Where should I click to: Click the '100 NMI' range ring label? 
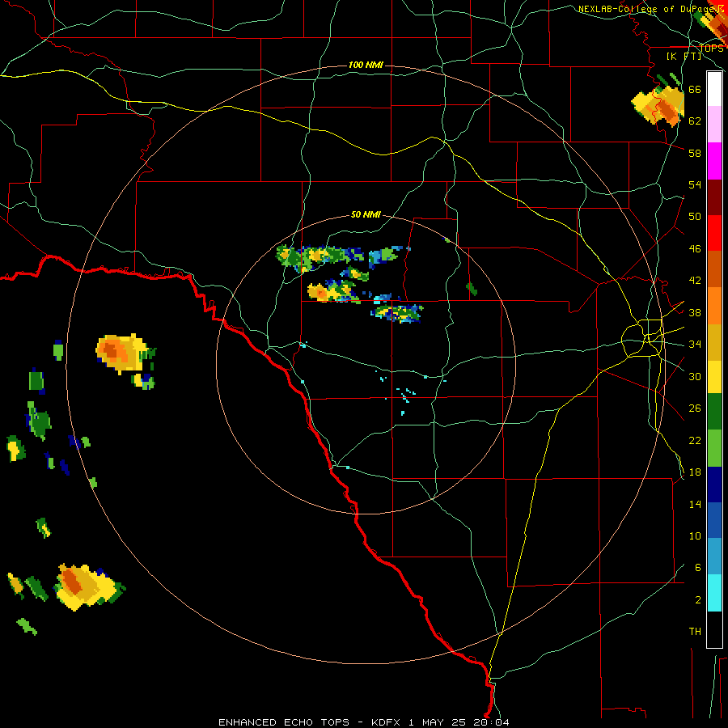pyautogui.click(x=366, y=65)
